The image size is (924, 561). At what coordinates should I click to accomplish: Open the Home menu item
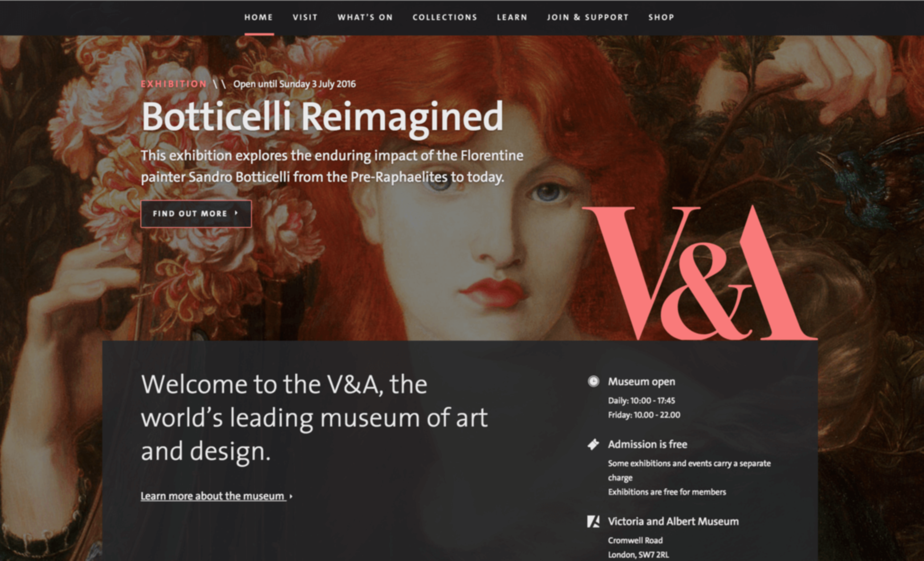[x=259, y=17]
